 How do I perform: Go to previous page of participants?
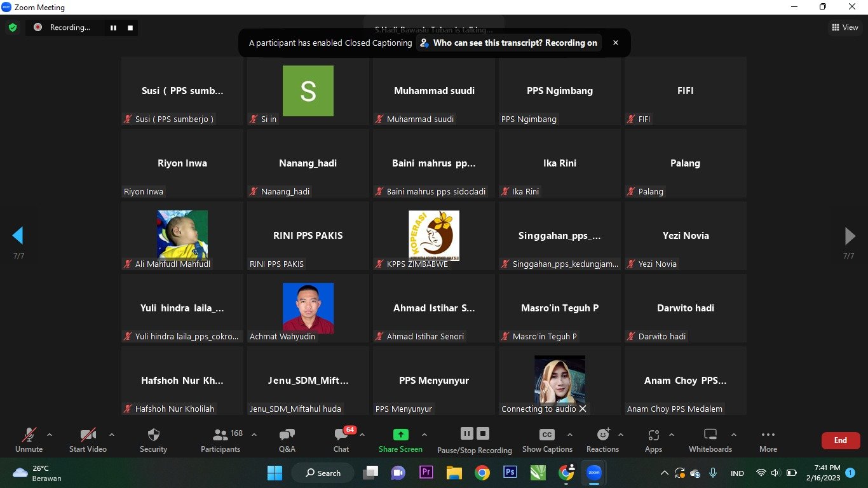[x=18, y=236]
